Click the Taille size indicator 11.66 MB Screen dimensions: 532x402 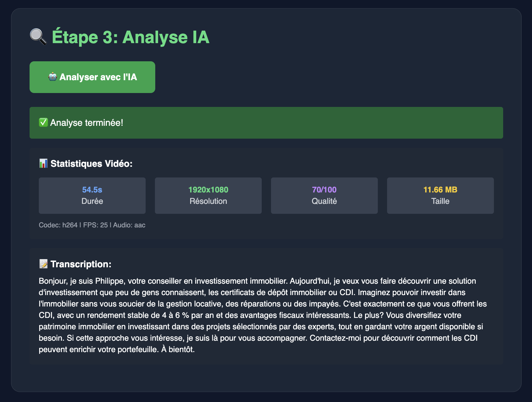tap(440, 190)
